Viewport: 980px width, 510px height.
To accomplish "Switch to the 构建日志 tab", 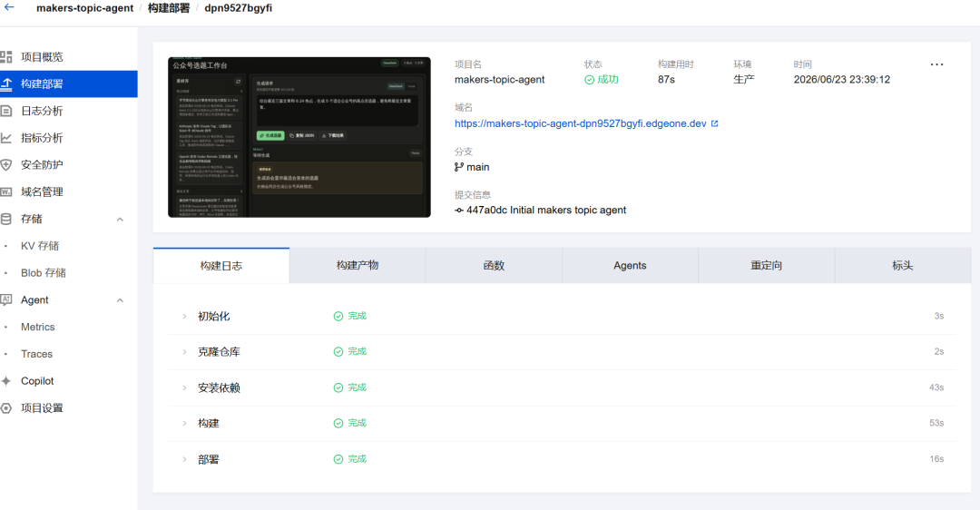I will (x=221, y=266).
